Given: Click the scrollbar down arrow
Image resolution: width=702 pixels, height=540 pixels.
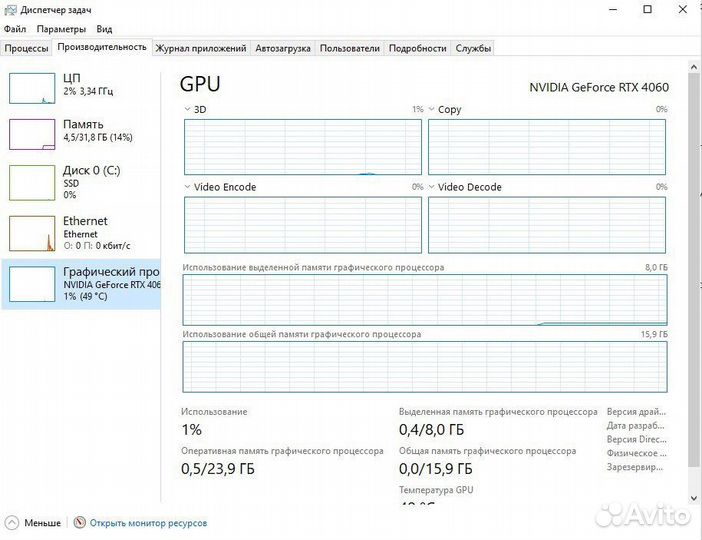Looking at the screenshot, I should [694, 497].
